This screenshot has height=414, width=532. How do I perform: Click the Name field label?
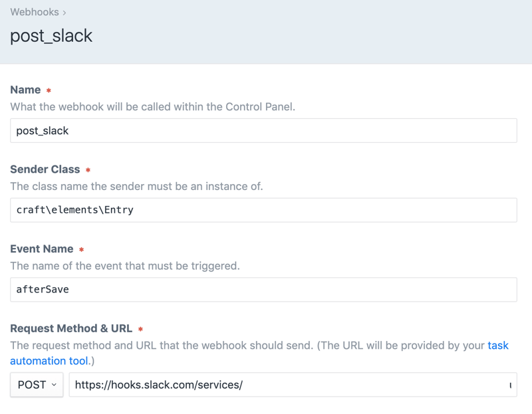(25, 90)
